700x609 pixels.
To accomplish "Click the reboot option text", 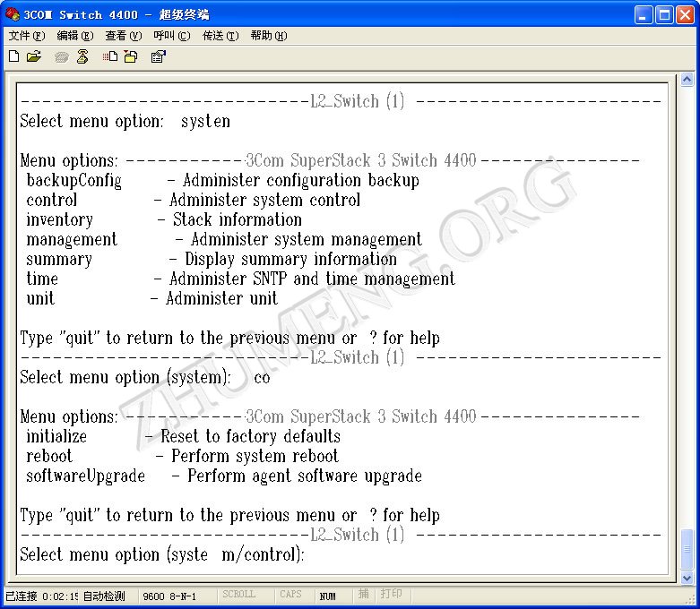I will tap(49, 456).
